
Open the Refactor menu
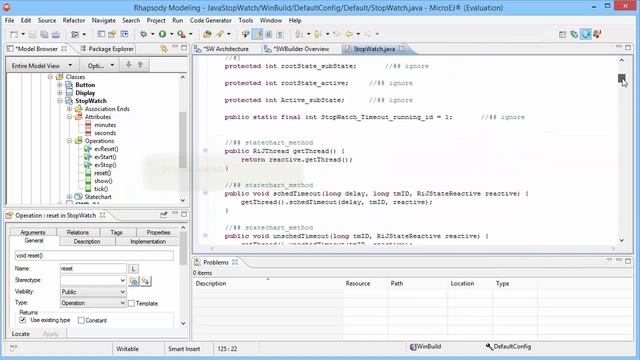coord(74,20)
